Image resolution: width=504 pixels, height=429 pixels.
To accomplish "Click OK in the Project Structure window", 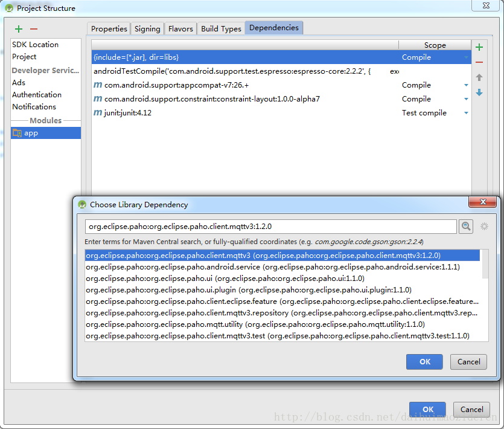I will point(427,410).
